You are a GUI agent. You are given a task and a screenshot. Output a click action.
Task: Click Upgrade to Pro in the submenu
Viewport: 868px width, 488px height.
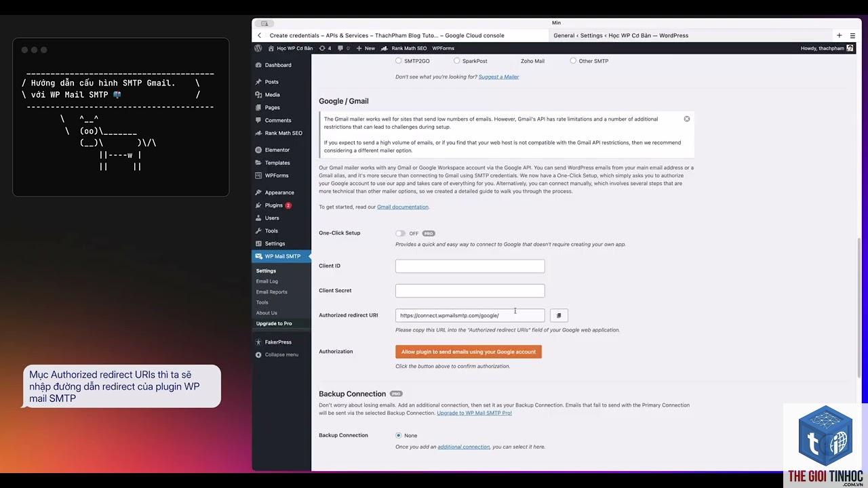pyautogui.click(x=274, y=324)
